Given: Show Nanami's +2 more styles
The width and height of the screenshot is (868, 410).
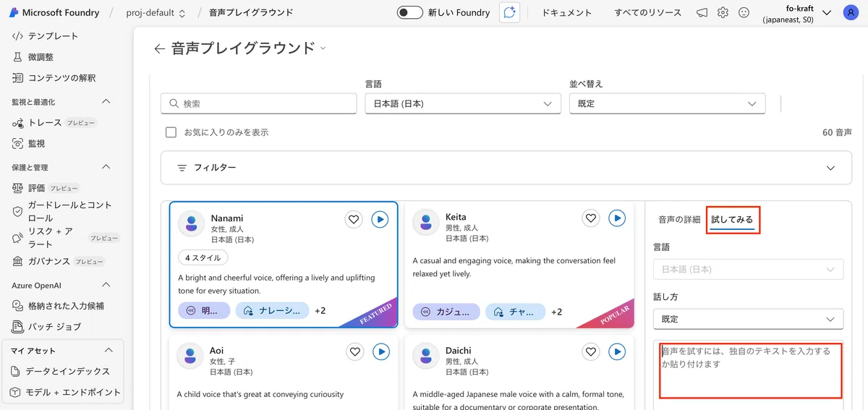Looking at the screenshot, I should click(320, 311).
